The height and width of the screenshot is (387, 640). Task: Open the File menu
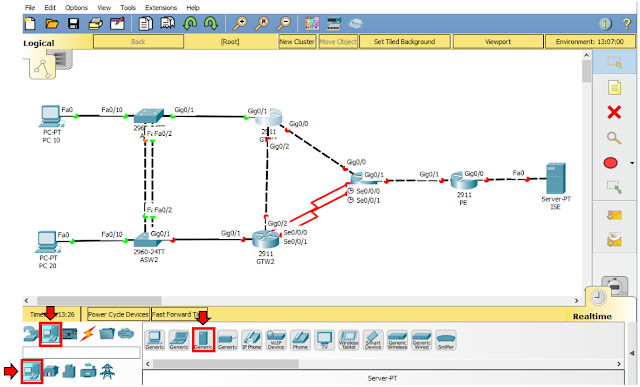(x=30, y=7)
